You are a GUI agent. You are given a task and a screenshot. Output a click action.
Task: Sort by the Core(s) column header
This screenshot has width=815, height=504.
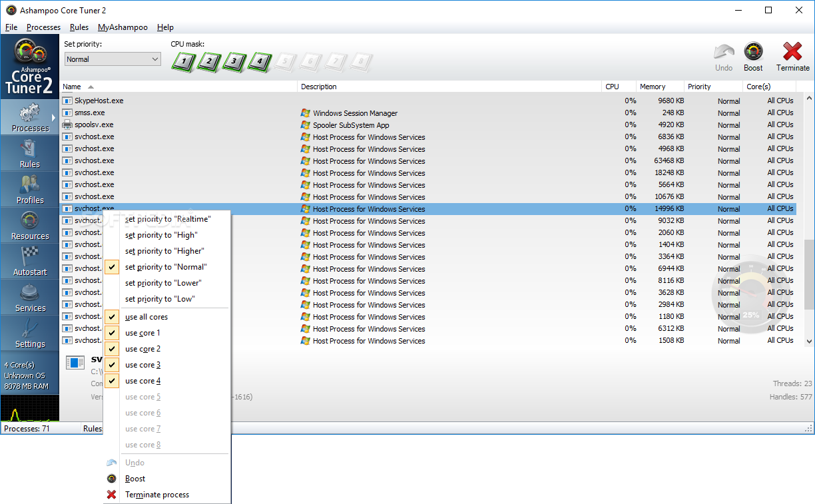[x=769, y=87]
